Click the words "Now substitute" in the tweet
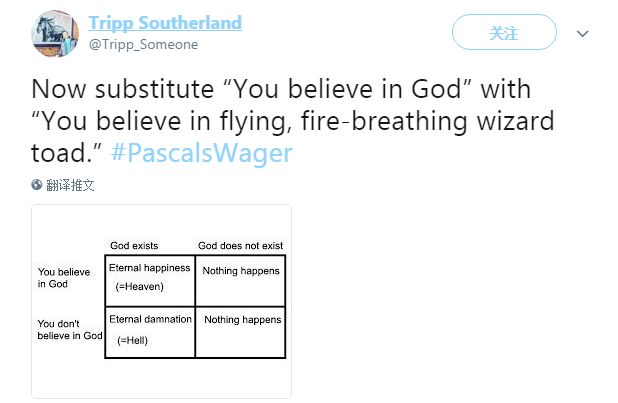 click(x=123, y=89)
